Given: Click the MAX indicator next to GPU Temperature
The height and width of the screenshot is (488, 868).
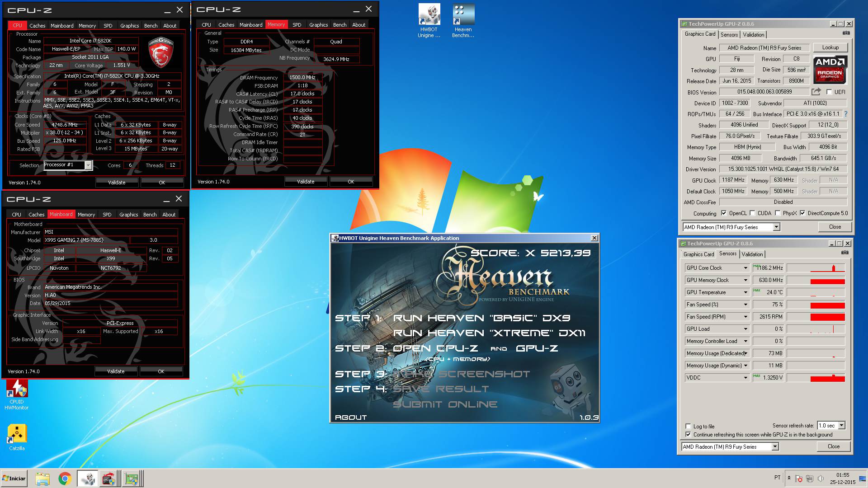Looking at the screenshot, I should coord(757,291).
